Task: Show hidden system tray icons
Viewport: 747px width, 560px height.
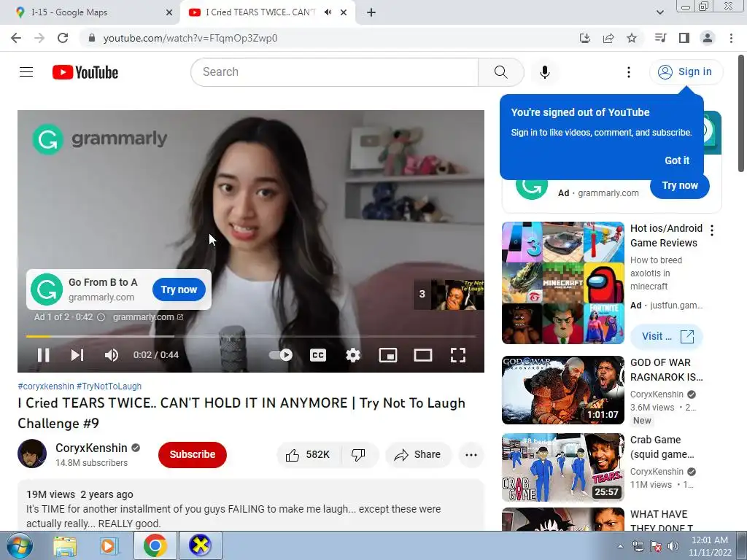Action: click(620, 546)
